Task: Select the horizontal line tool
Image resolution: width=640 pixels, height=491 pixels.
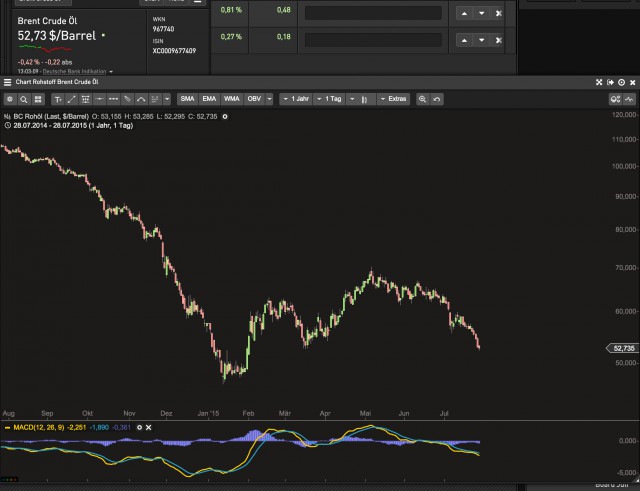Action: pyautogui.click(x=99, y=99)
